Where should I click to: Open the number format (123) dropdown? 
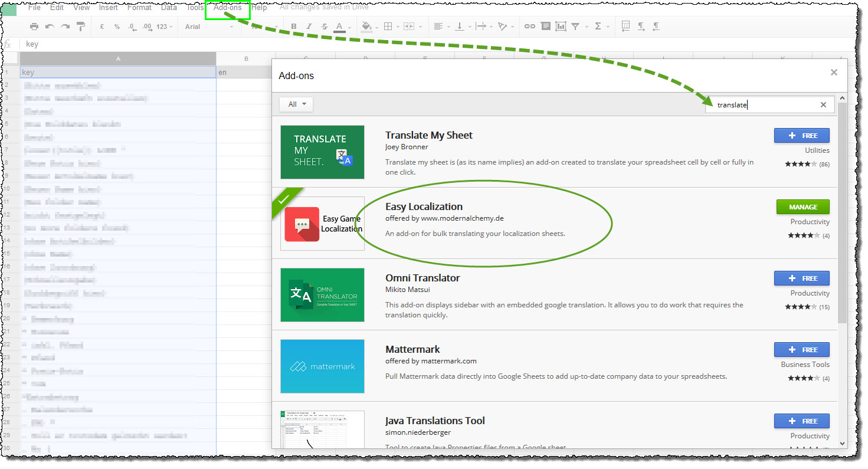pos(165,27)
